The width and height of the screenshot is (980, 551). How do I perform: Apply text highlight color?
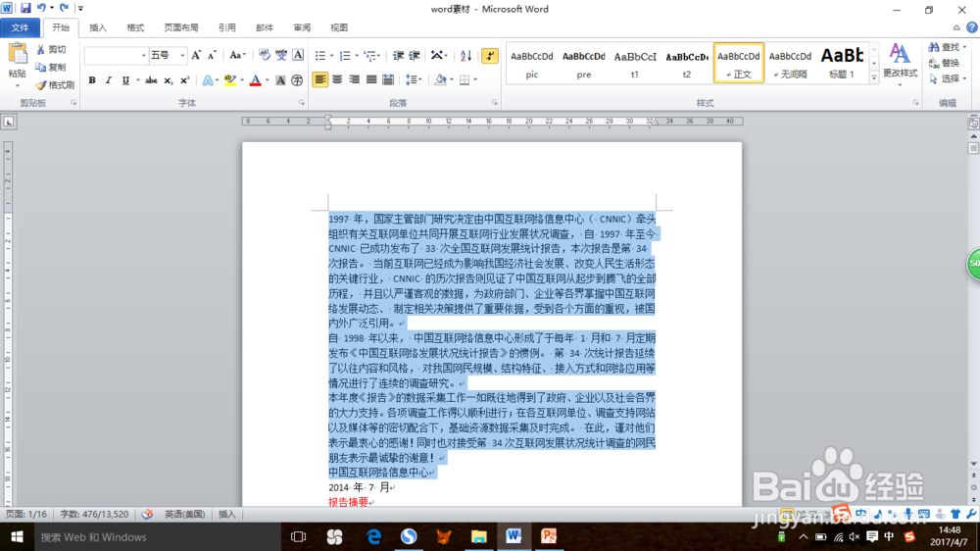coord(229,80)
